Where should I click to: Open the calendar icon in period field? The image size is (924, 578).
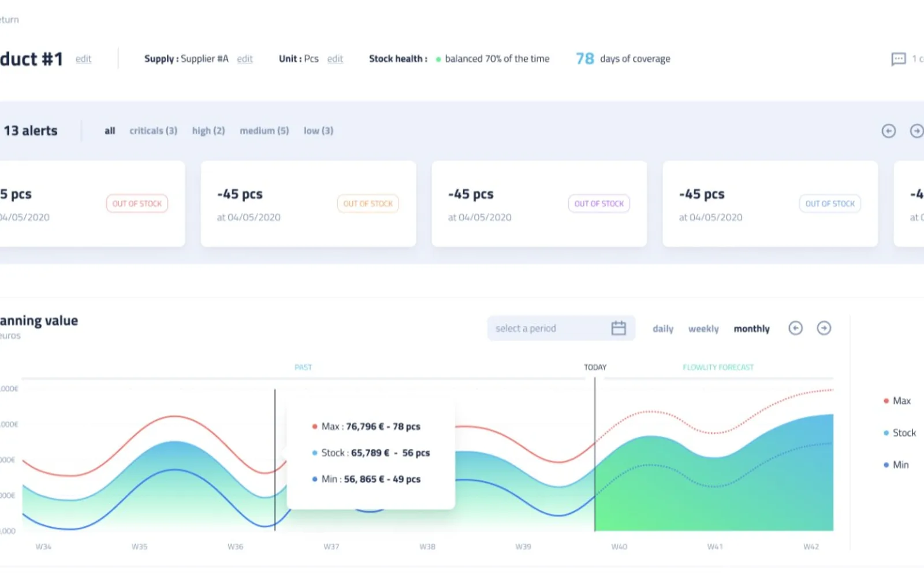619,328
